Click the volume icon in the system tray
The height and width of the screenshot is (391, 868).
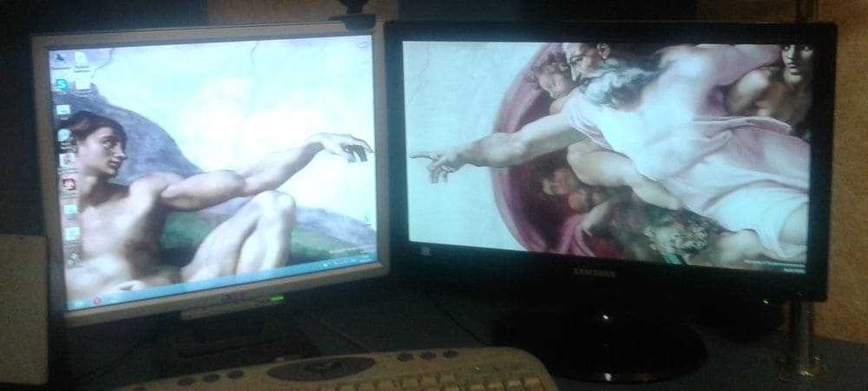point(340,259)
